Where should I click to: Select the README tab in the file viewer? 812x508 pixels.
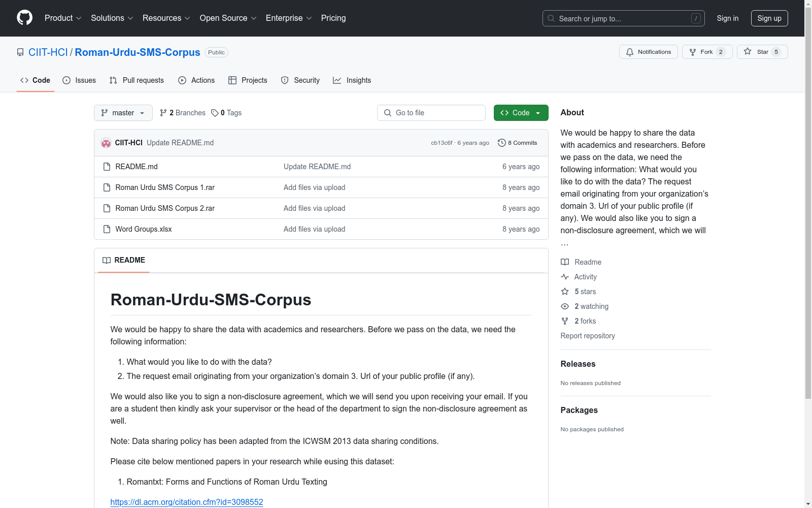click(124, 260)
